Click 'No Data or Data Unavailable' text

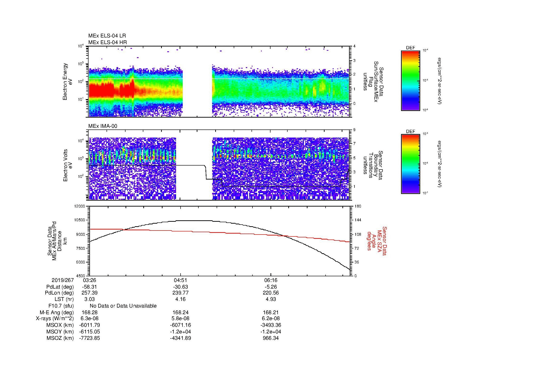(123, 306)
